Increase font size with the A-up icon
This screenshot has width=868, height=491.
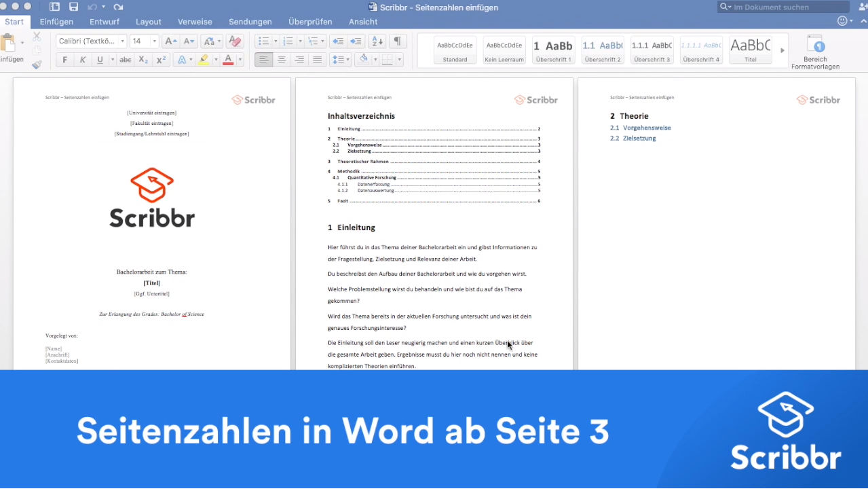pos(171,41)
